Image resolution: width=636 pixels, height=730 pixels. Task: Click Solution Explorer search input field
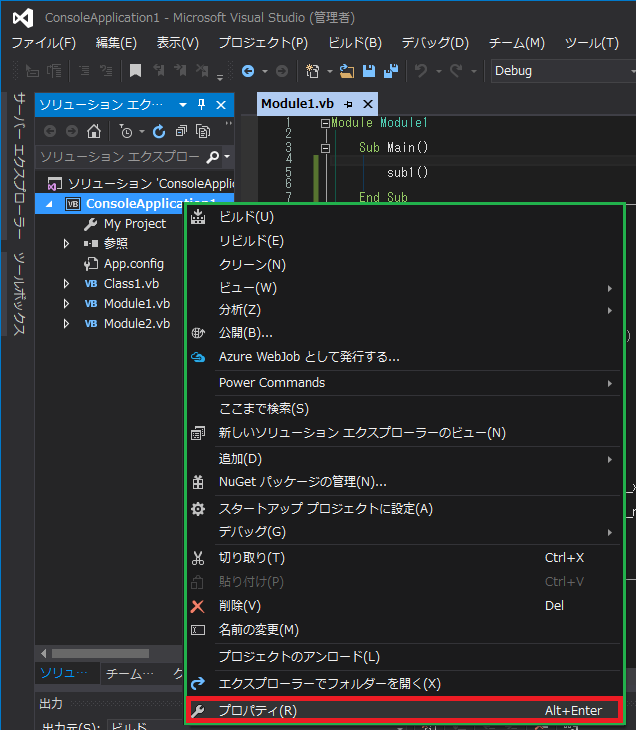point(120,157)
